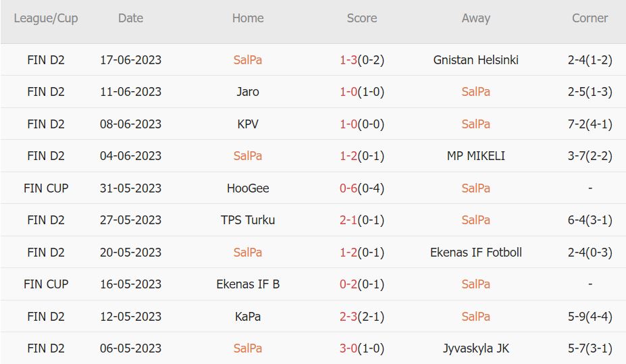Click the 2-3(2-1) KaPa match score
The image size is (626, 364).
click(362, 316)
